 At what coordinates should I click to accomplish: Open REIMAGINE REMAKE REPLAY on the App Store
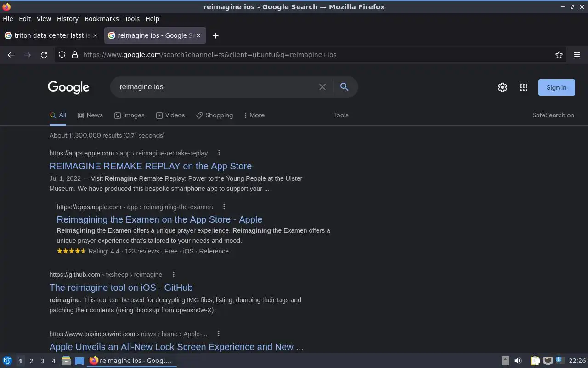[151, 166]
